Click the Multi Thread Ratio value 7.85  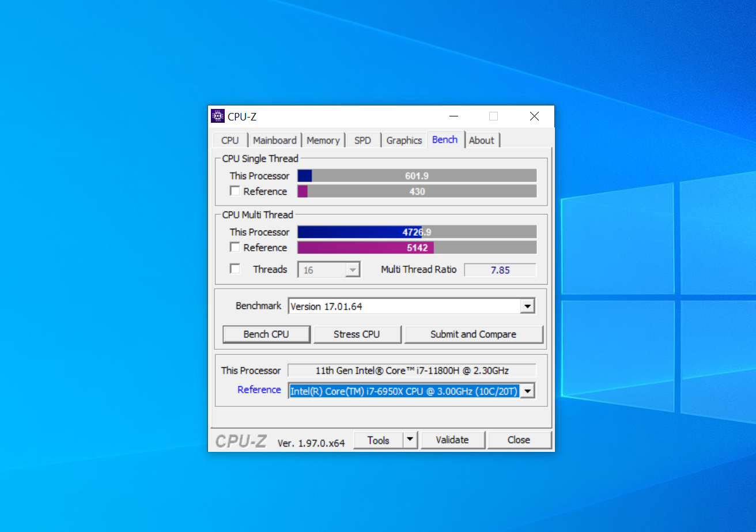point(500,270)
